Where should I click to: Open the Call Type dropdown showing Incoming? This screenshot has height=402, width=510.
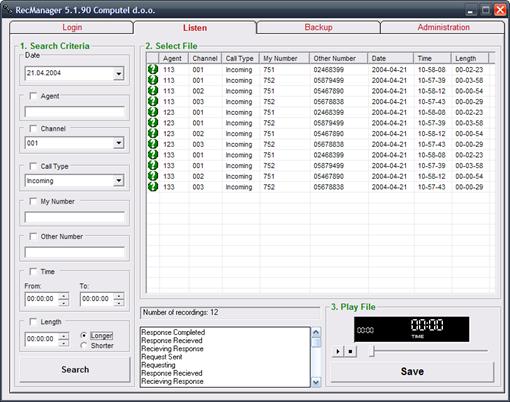tap(119, 181)
